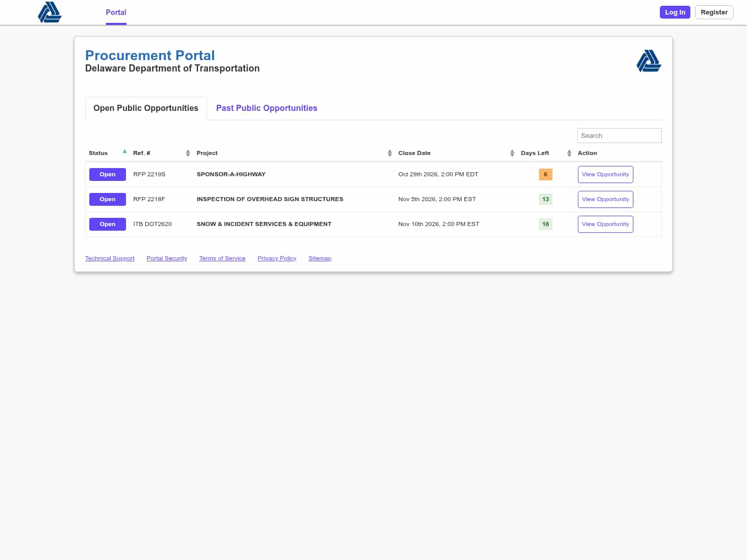
Task: Open the Technical Support link
Action: pyautogui.click(x=110, y=258)
